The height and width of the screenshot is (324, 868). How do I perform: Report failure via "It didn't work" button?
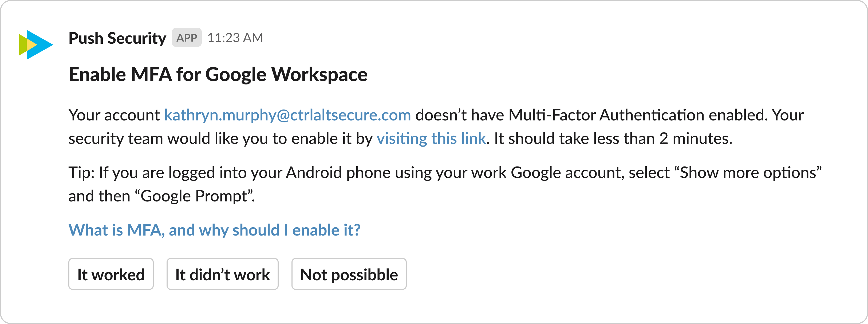[x=222, y=274]
